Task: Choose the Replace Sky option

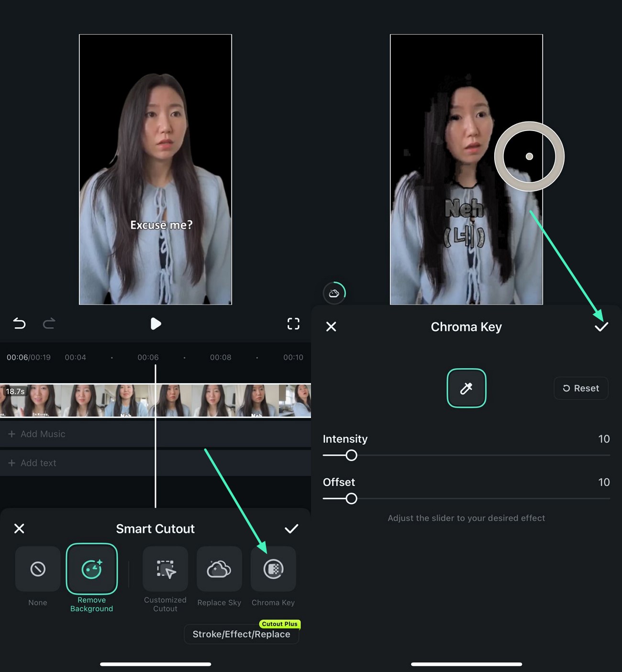Action: coord(219,569)
